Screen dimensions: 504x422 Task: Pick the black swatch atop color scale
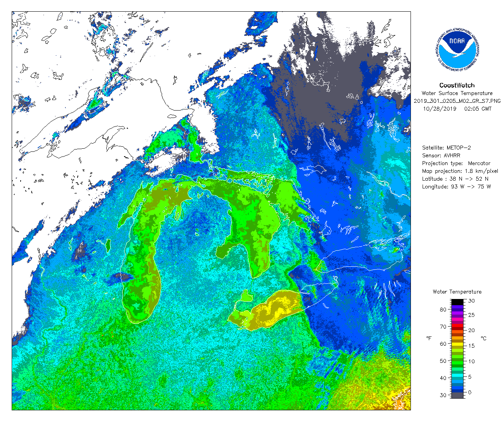tap(457, 302)
